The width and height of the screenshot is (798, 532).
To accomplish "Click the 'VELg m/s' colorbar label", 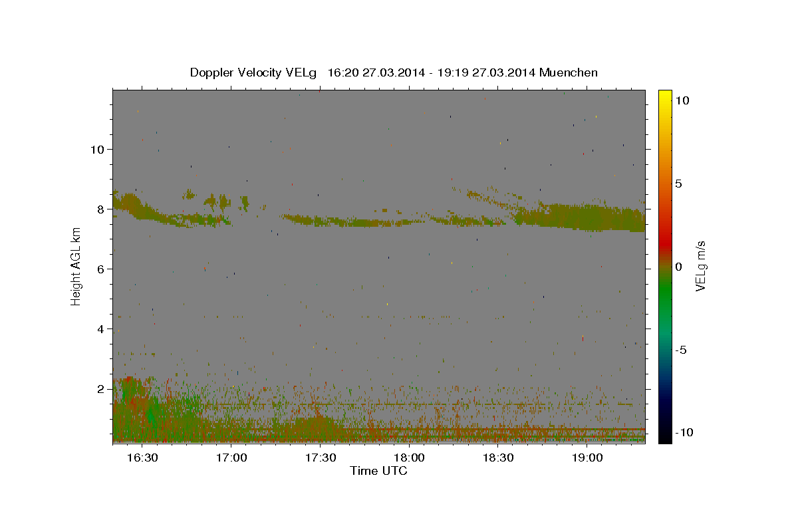I will 700,266.
